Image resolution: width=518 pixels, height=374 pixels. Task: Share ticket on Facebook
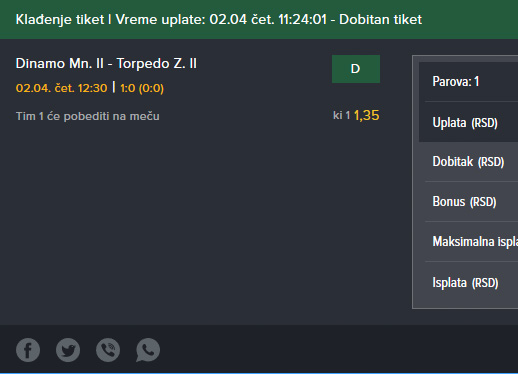[28, 350]
